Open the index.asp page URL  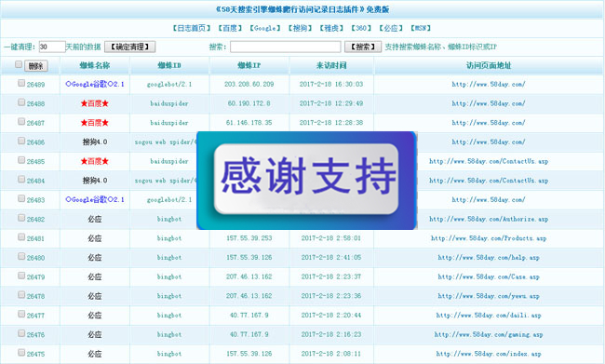[489, 354]
